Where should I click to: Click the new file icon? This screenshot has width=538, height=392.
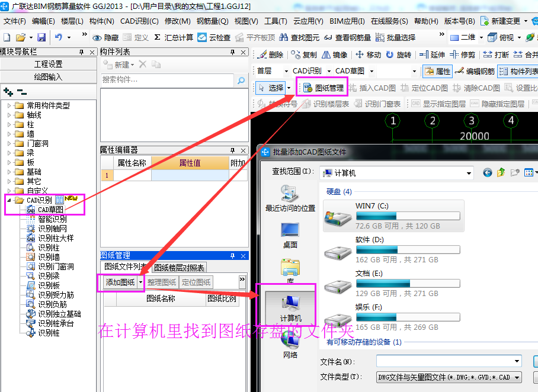tap(7, 37)
